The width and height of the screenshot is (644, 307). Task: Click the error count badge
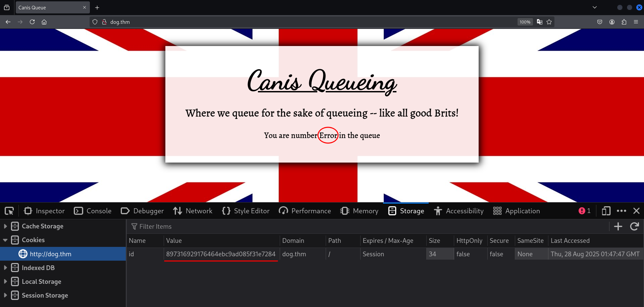tap(584, 211)
